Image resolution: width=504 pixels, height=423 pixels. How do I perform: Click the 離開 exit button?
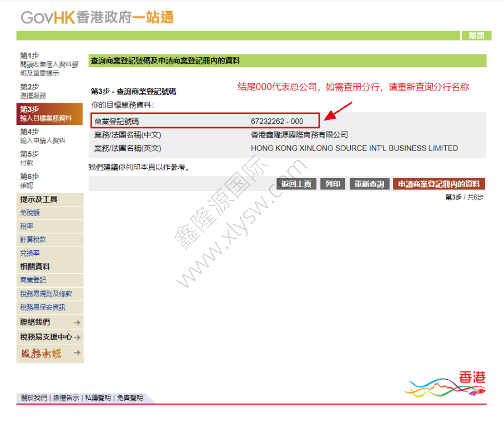476,36
